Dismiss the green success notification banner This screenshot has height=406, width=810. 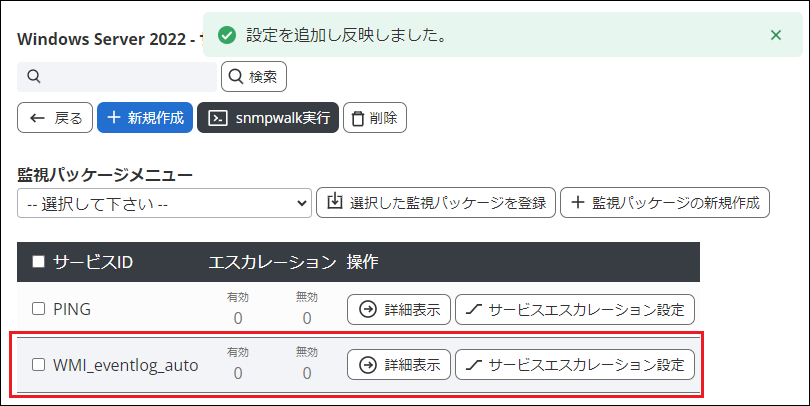[x=775, y=35]
